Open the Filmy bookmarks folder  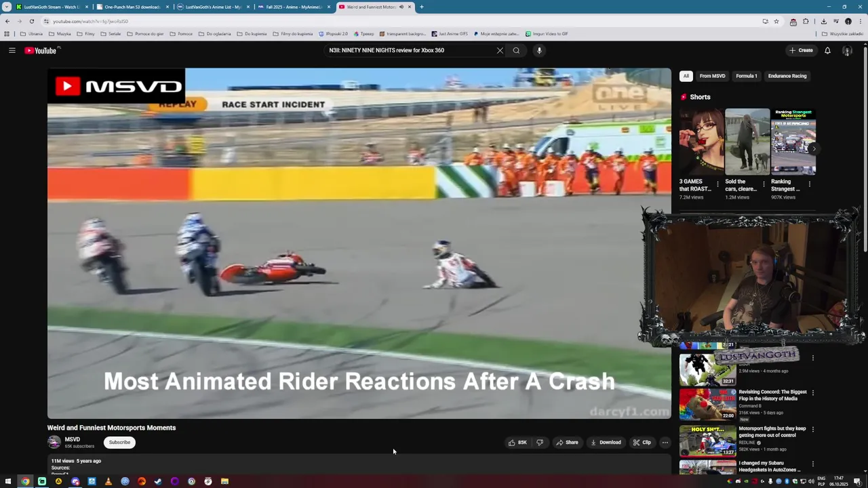point(86,33)
